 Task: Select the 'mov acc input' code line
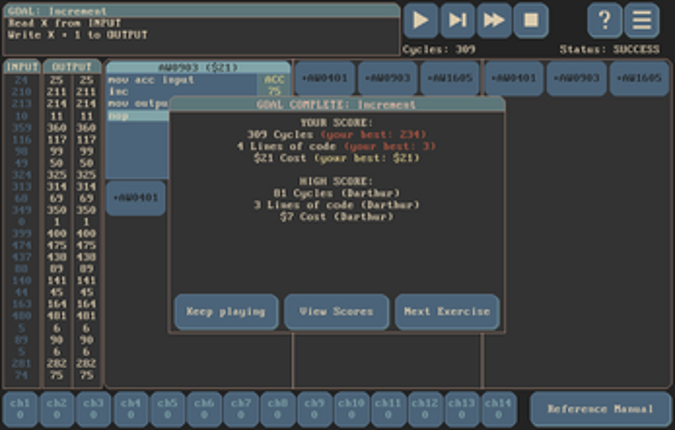181,80
